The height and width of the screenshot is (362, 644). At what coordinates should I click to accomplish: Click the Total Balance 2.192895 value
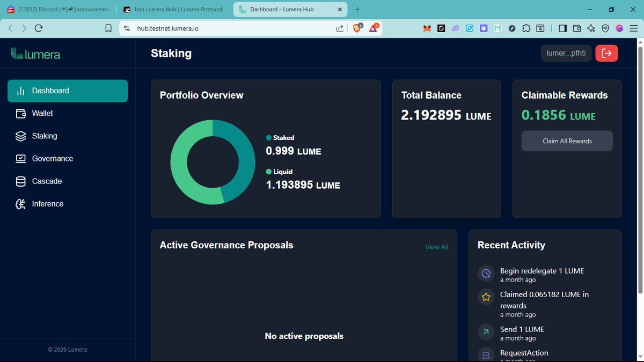click(446, 115)
